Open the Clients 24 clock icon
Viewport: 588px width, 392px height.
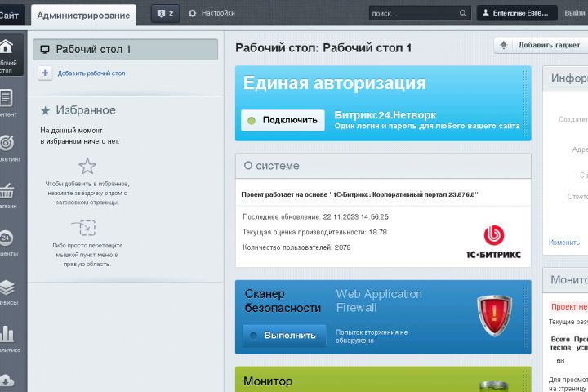coord(6,238)
